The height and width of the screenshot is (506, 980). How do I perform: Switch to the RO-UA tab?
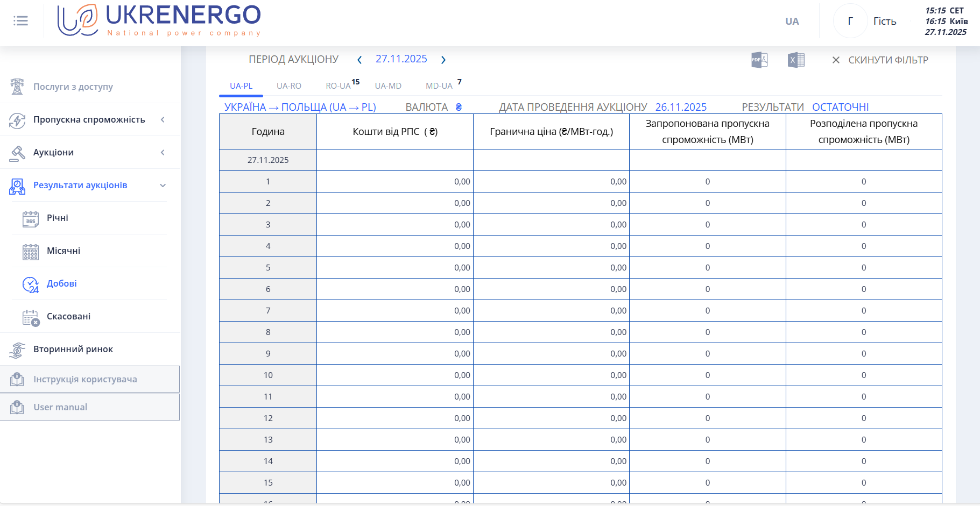coord(338,86)
